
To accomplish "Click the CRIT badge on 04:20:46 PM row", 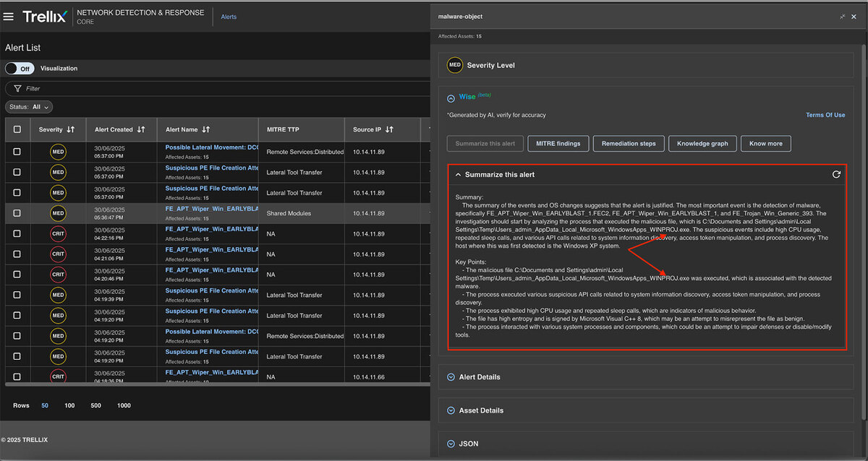I will 58,275.
